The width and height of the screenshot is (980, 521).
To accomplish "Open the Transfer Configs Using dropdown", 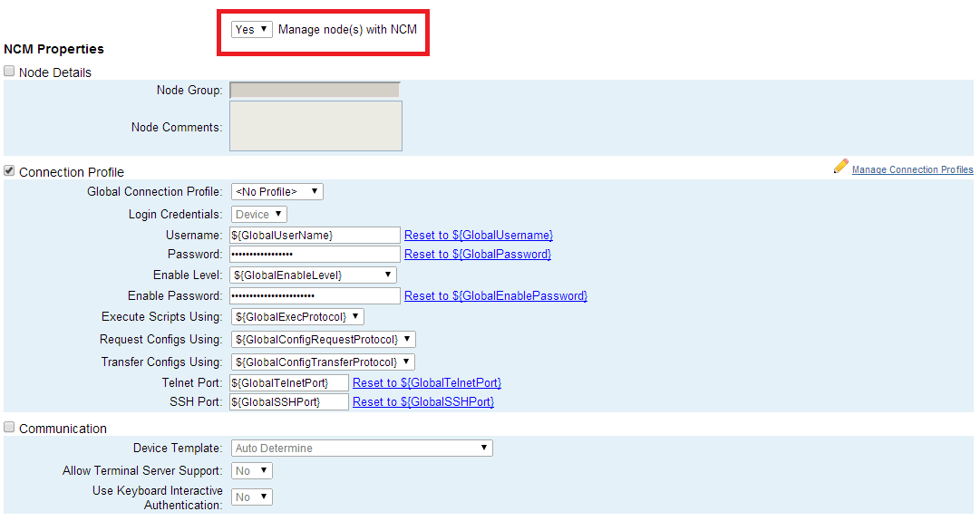I will click(x=323, y=362).
